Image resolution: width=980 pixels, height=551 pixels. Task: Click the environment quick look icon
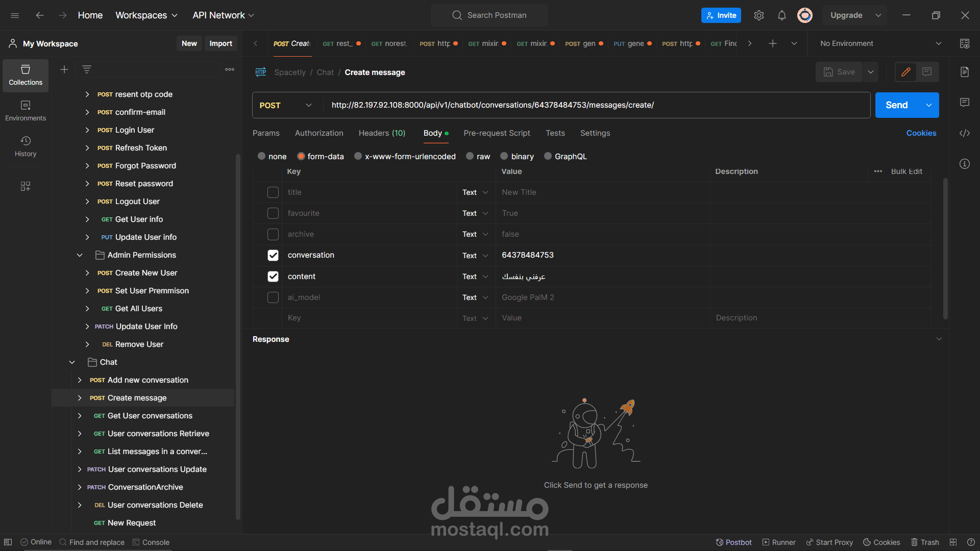965,44
